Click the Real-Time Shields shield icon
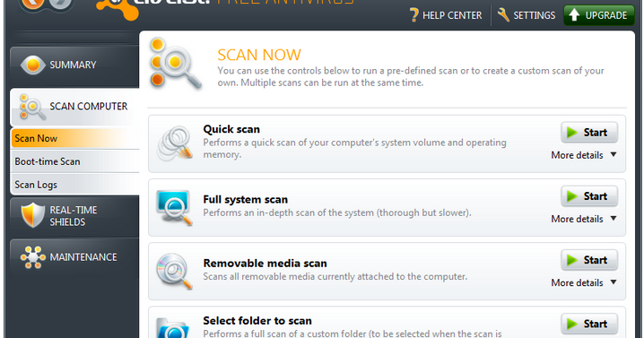The width and height of the screenshot is (644, 338). click(x=33, y=215)
